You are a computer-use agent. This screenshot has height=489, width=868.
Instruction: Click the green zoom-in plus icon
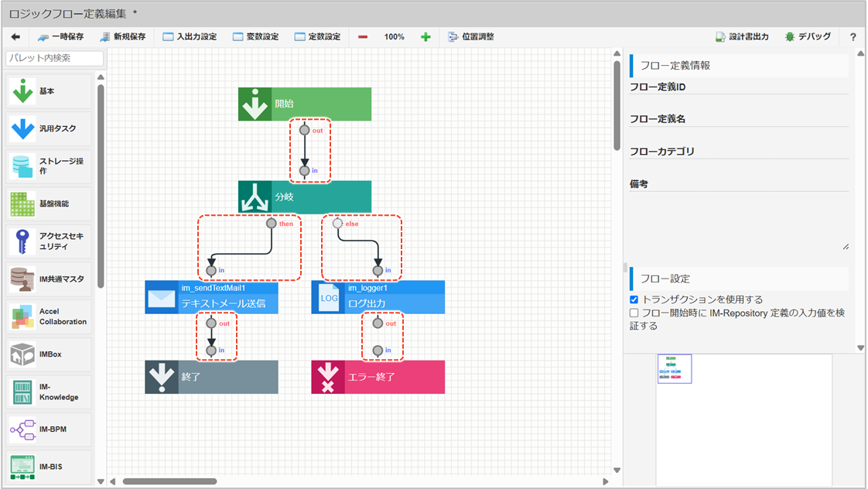(425, 36)
